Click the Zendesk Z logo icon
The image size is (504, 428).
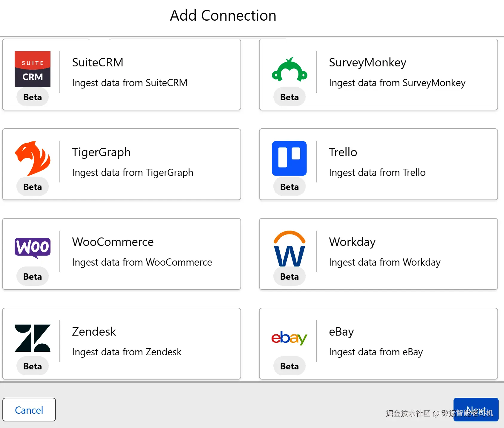33,338
